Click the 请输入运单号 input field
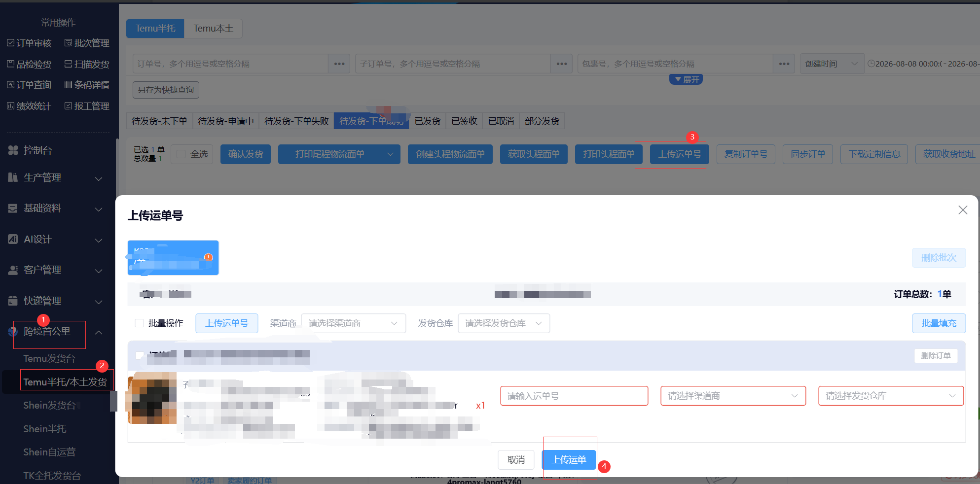This screenshot has width=980, height=484. pyautogui.click(x=574, y=396)
